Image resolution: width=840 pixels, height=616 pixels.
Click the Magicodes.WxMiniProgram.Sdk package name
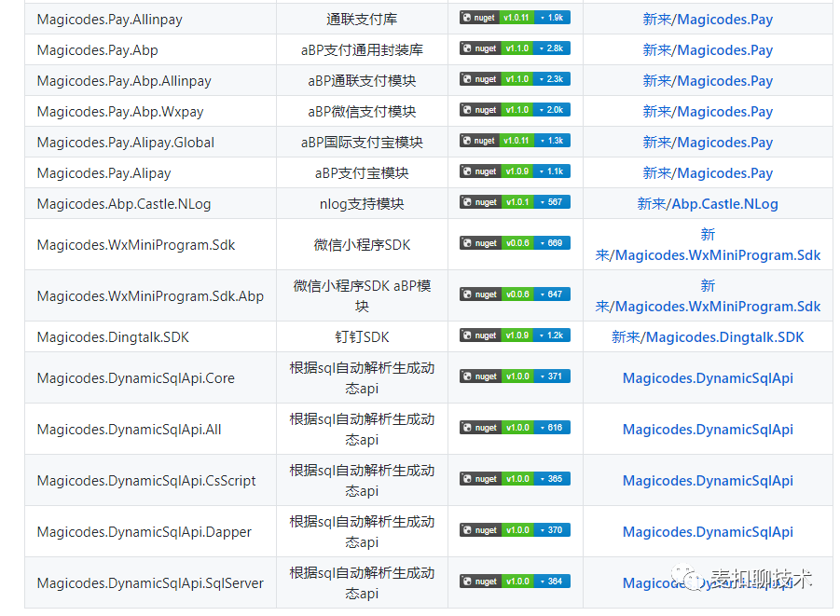tap(136, 245)
